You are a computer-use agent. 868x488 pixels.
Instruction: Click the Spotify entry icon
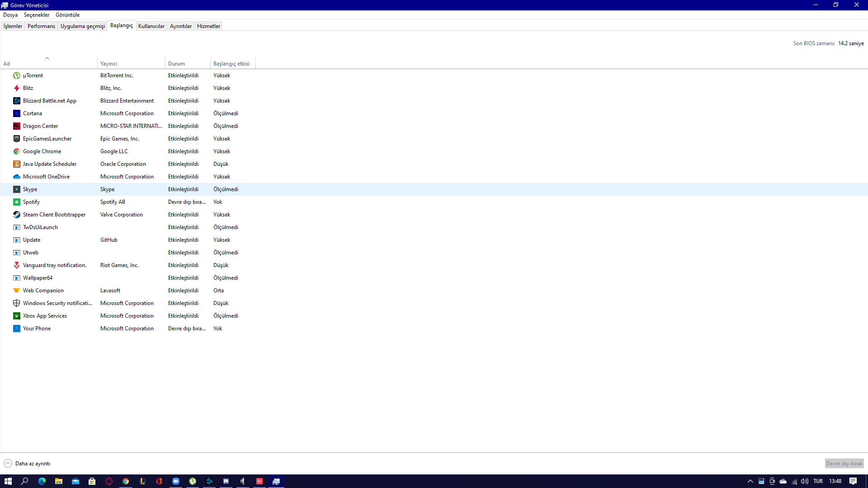[x=17, y=202]
